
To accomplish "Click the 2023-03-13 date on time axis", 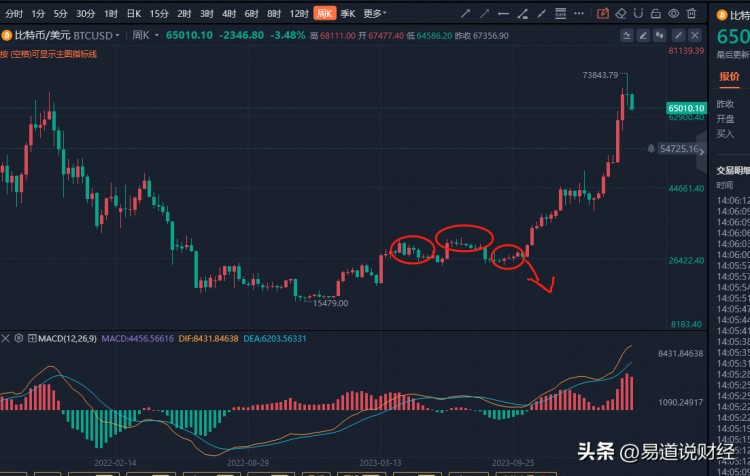I will pyautogui.click(x=380, y=463).
